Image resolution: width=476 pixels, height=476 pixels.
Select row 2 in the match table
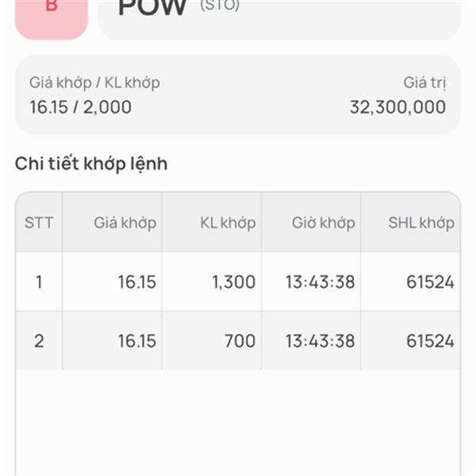[x=238, y=340]
